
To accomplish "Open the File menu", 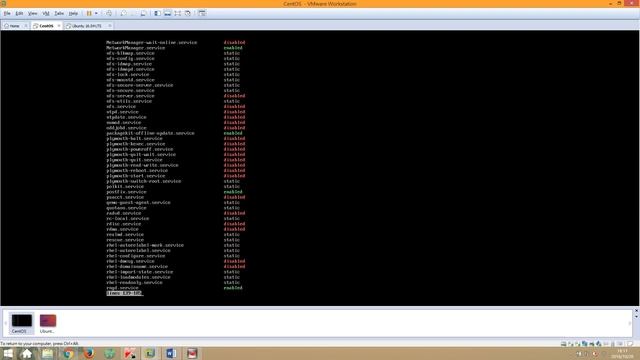I will [x=7, y=13].
